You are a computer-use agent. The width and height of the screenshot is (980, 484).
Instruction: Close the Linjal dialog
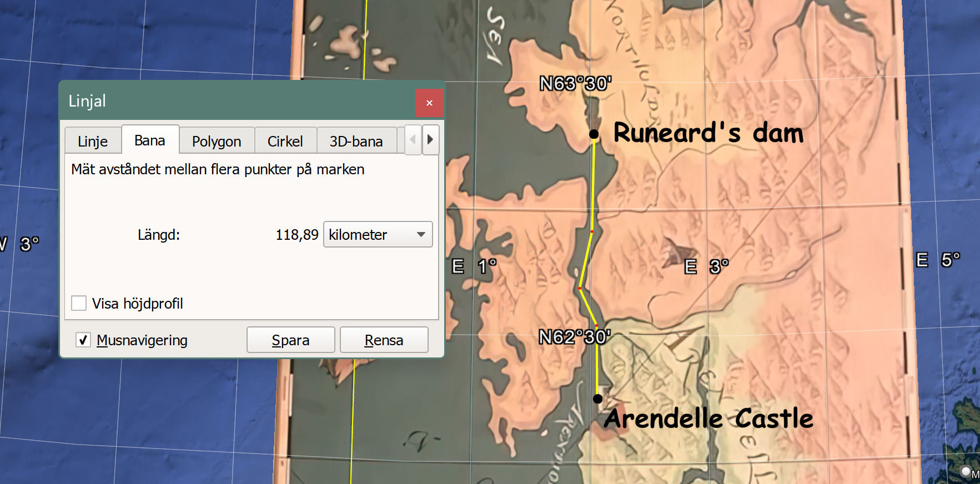(429, 103)
